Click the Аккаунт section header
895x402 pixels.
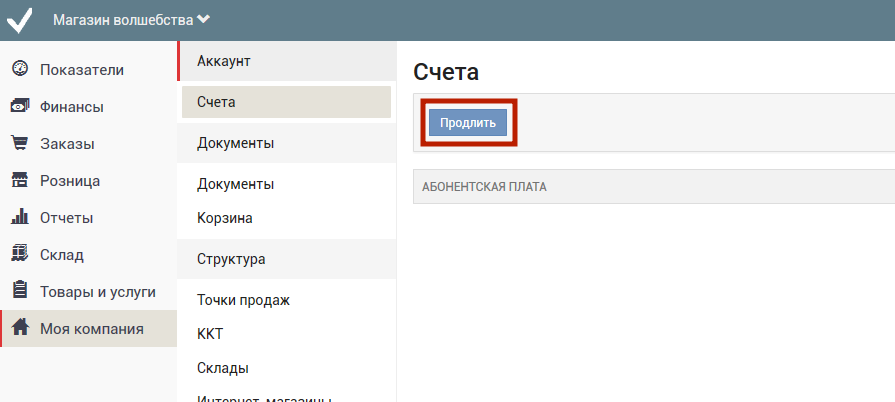coord(224,61)
